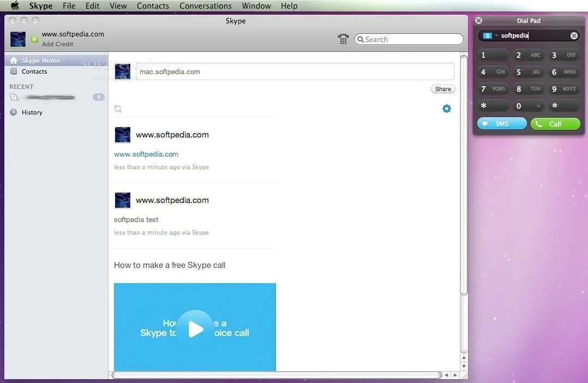The image size is (588, 383).
Task: Open the Conversations menu
Action: (206, 5)
